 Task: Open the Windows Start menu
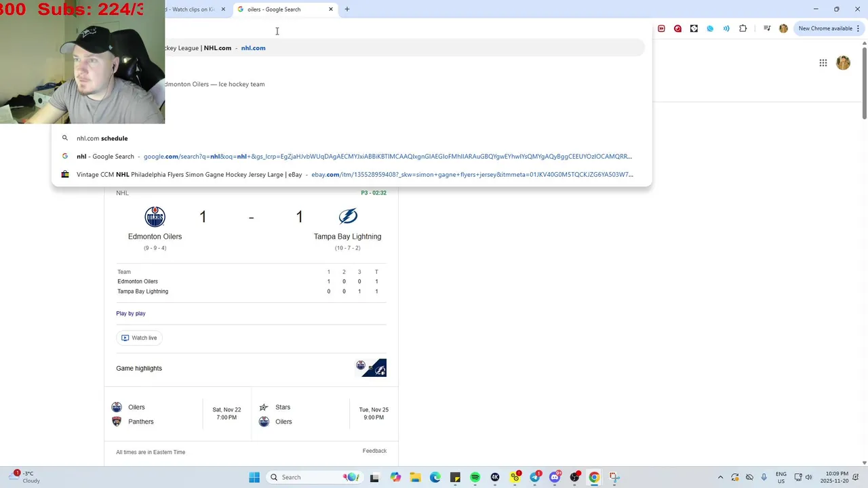tap(254, 477)
